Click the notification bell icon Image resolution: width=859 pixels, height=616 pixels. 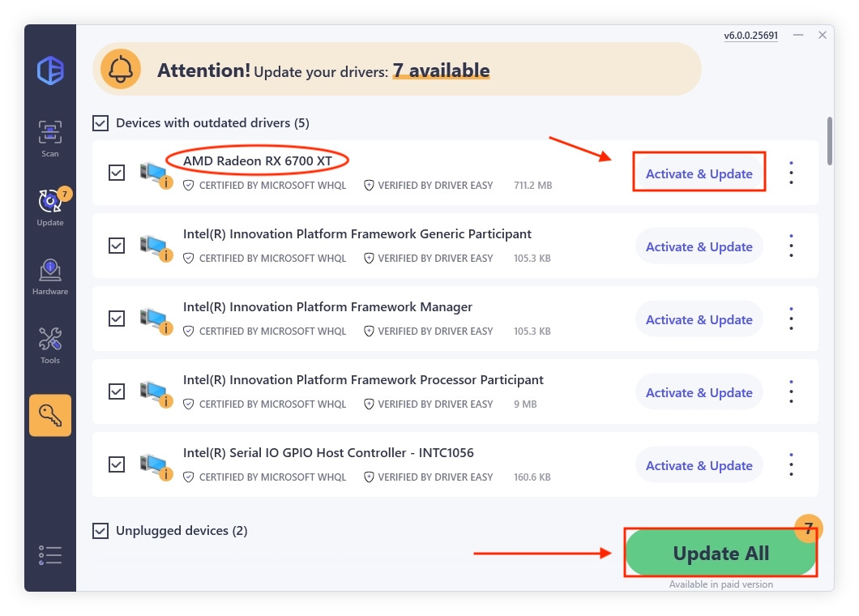point(121,70)
